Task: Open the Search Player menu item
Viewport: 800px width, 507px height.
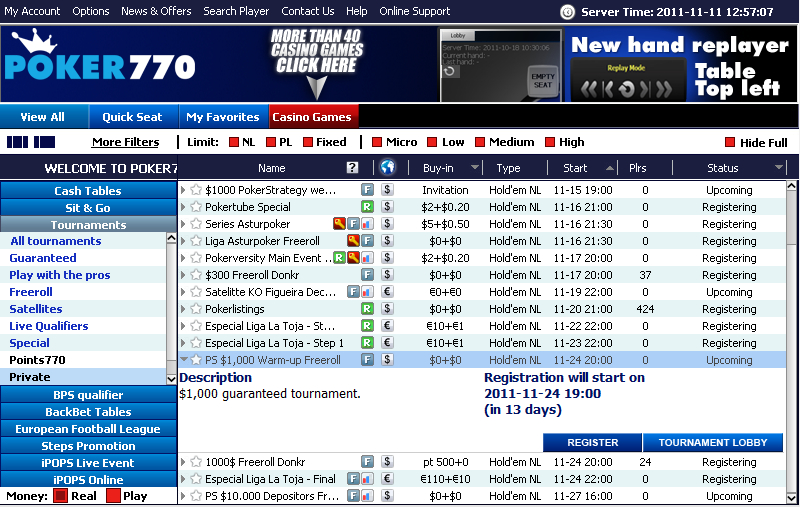Action: pyautogui.click(x=236, y=11)
